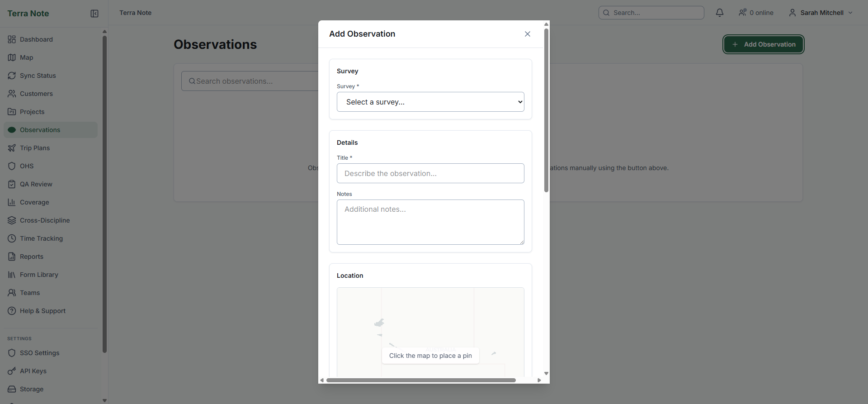
Task: Click the online users indicator
Action: coord(756,13)
